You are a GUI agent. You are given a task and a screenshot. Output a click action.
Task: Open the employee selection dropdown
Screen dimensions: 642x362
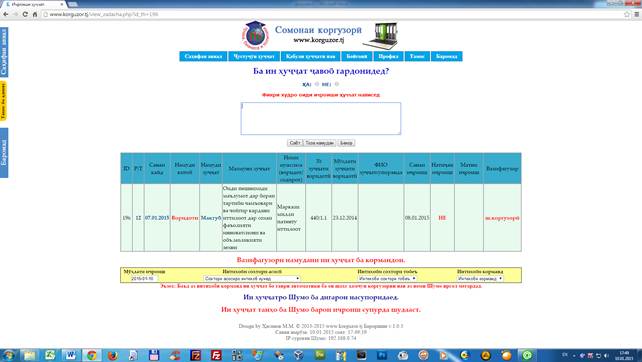coord(480,278)
